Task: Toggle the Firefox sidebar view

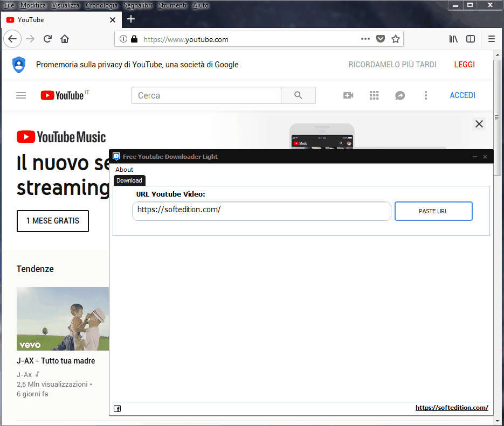Action: (x=471, y=39)
